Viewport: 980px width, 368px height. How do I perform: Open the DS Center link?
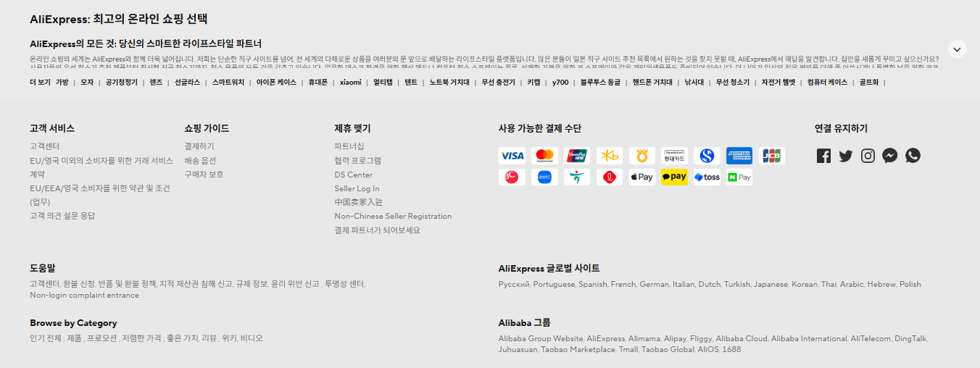[354, 175]
